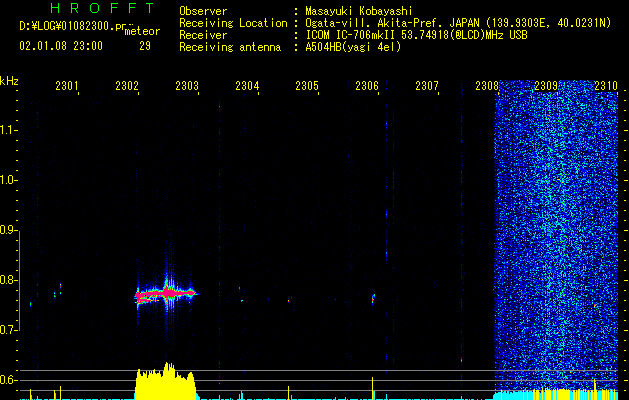Click the blue noise block in spectrogram
Screen dimensions: 629x400
coord(560,230)
